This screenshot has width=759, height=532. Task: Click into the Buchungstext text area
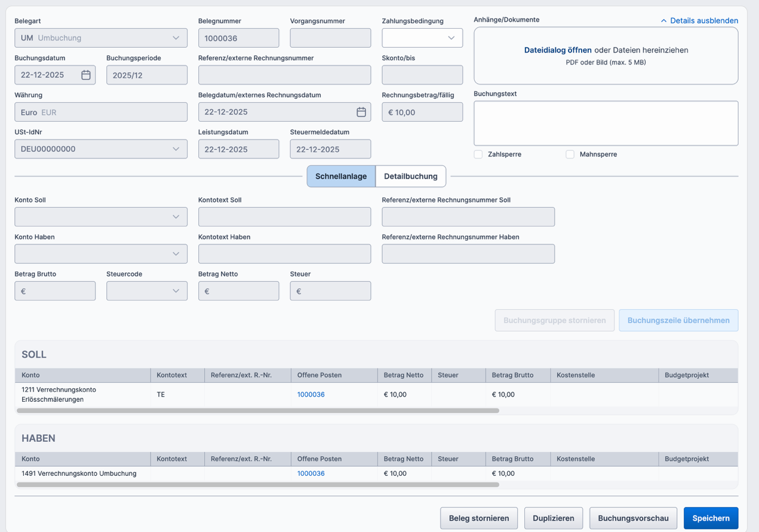[x=606, y=123]
